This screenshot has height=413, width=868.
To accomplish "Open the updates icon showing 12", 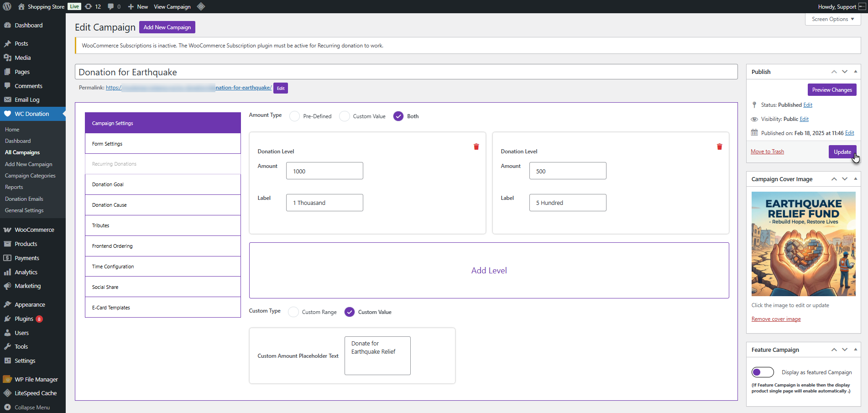I will pos(93,6).
